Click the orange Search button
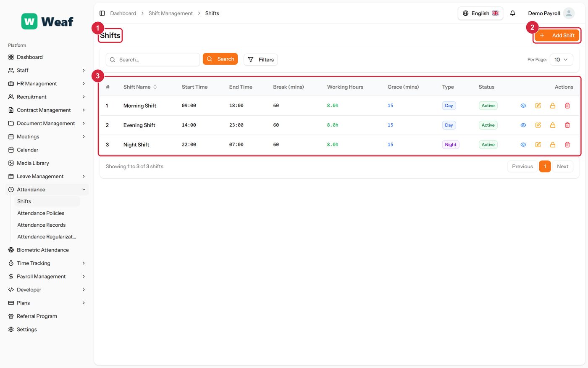Image resolution: width=588 pixels, height=368 pixels. tap(220, 59)
